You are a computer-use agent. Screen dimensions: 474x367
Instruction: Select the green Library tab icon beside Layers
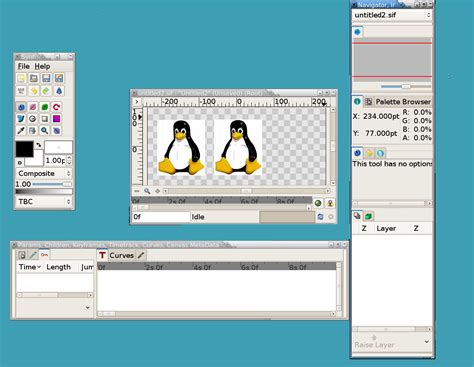(x=368, y=216)
